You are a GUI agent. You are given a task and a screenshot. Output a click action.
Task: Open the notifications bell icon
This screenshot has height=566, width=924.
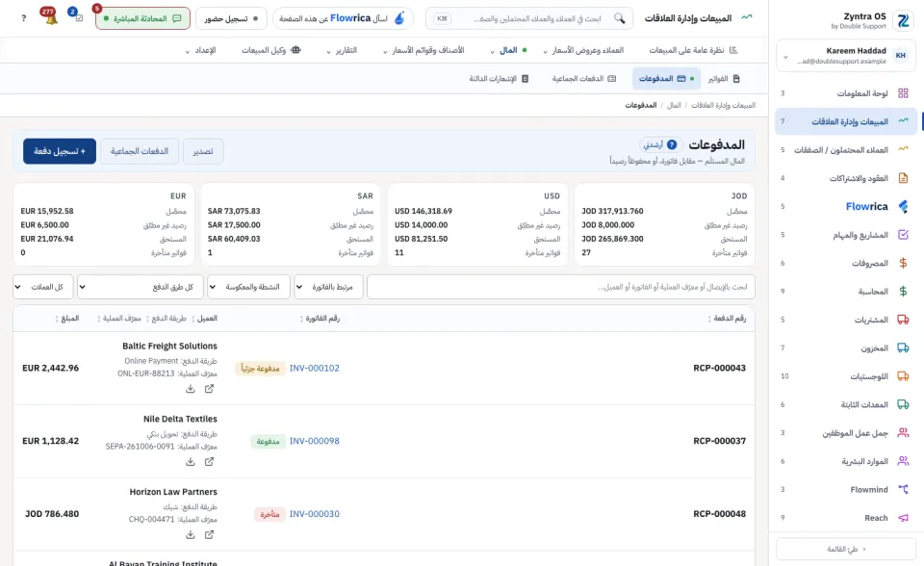coord(51,19)
